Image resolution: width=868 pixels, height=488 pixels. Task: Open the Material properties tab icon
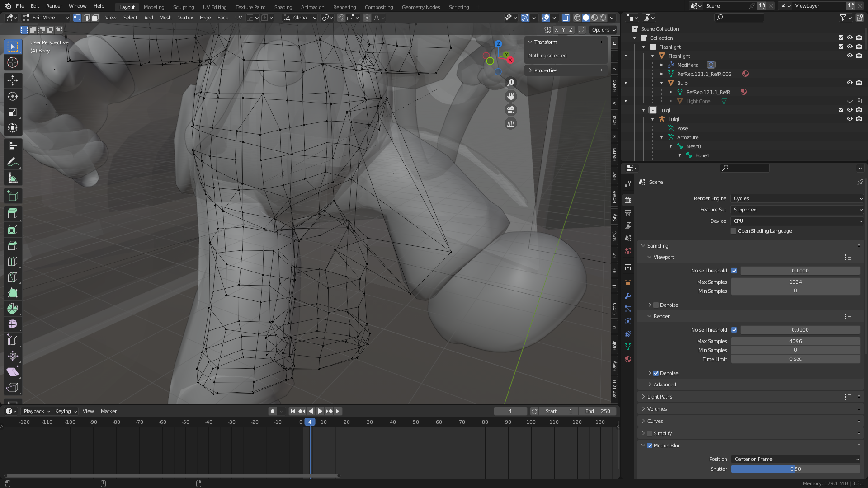628,359
